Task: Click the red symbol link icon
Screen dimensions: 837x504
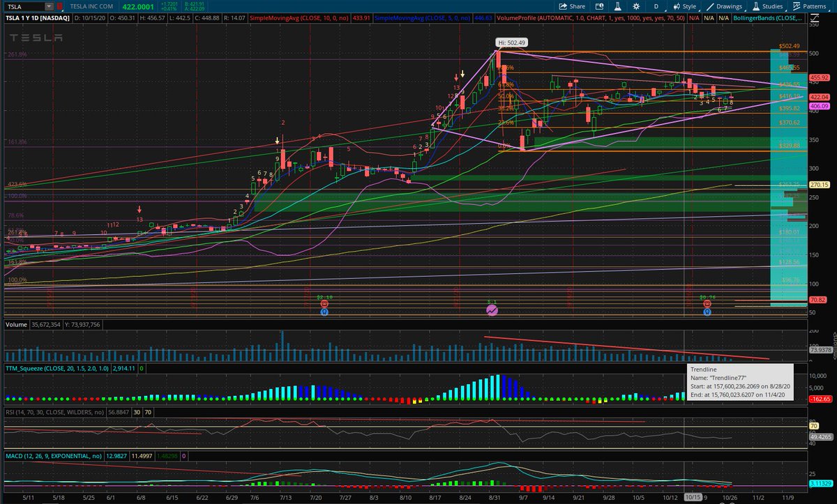Action: [59, 6]
